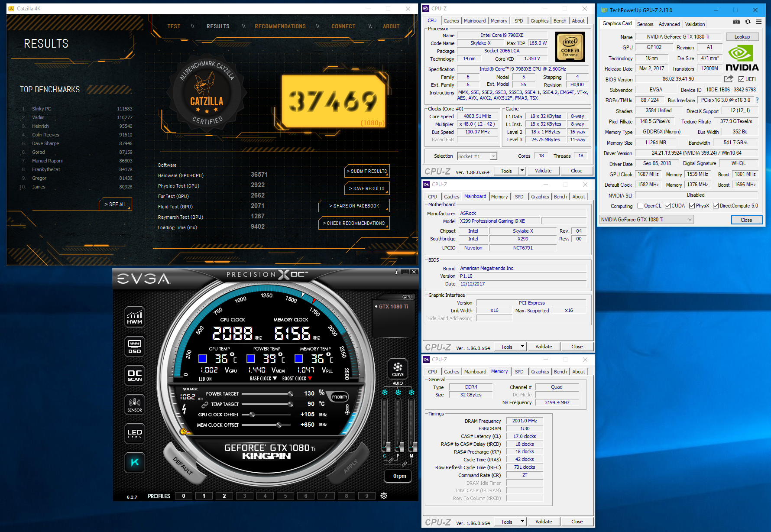Toggle the P fan auto icon
Image resolution: width=771 pixels, height=532 pixels.
pos(398,393)
